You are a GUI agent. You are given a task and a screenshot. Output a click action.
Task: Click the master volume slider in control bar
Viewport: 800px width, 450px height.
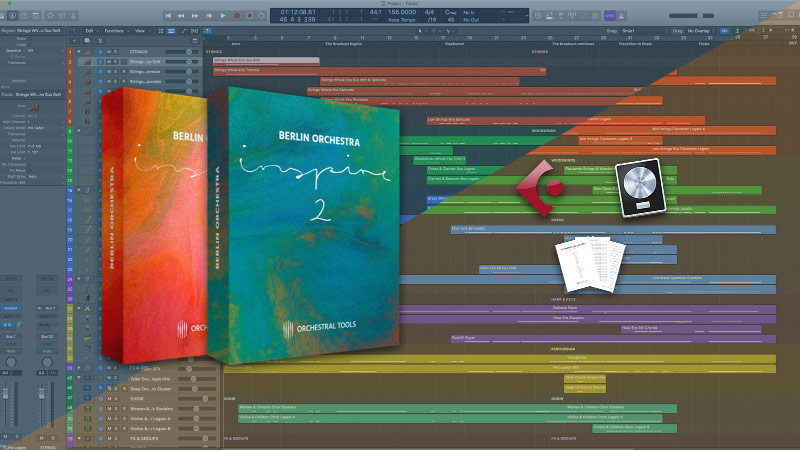click(692, 16)
